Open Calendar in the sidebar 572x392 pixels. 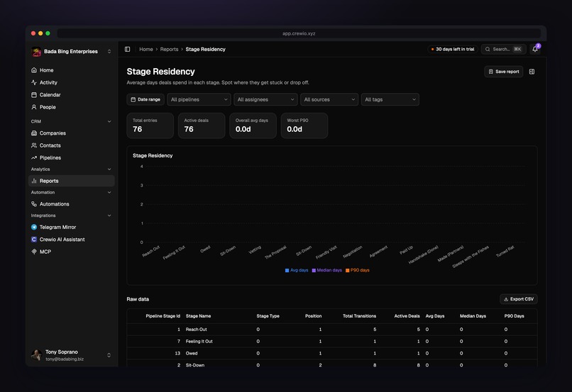pos(71,95)
